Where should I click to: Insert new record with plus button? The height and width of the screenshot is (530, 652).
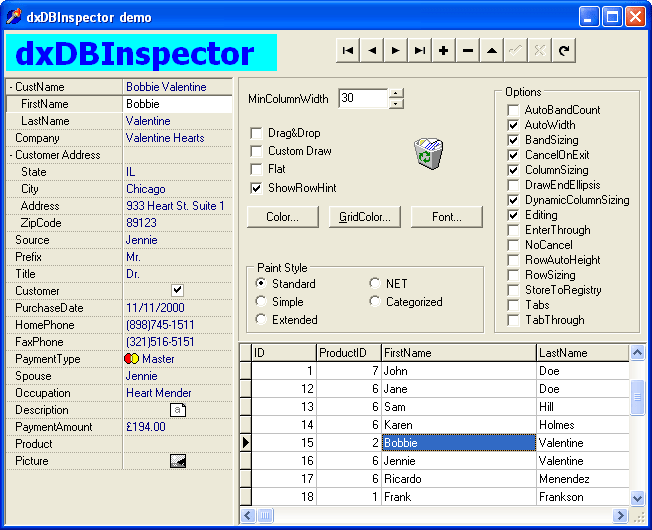pyautogui.click(x=444, y=51)
